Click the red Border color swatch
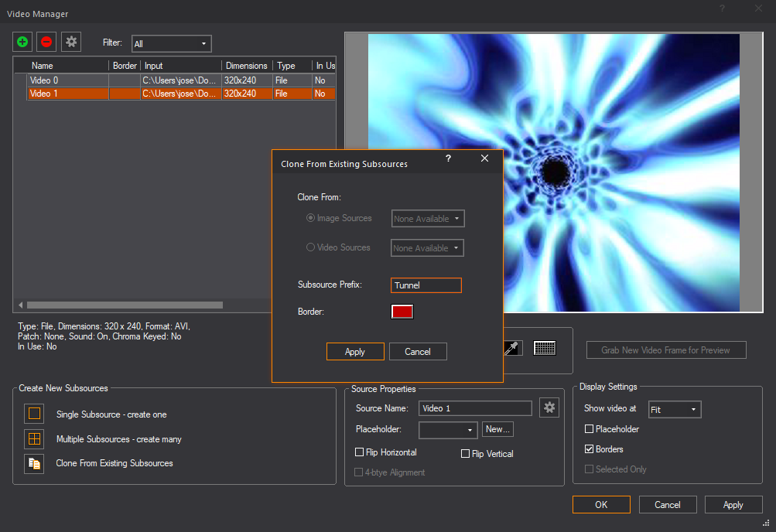 (402, 312)
